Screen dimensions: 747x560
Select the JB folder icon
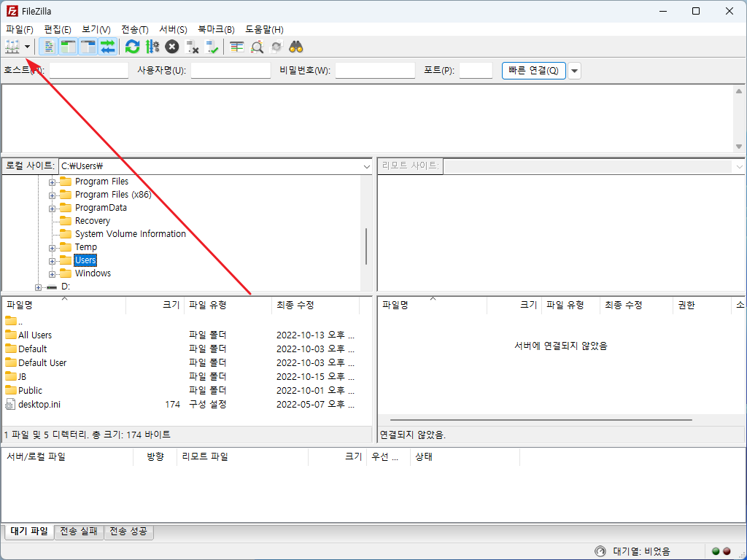pos(10,376)
